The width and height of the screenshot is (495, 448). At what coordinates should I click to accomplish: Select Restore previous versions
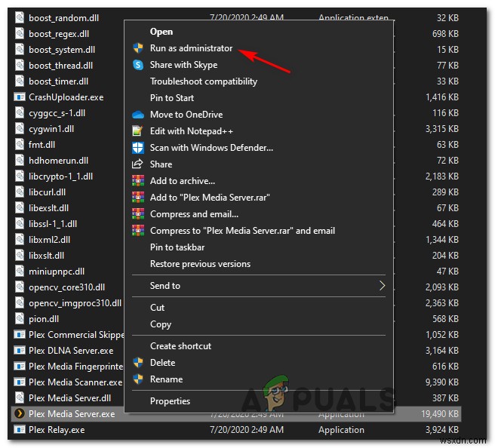(200, 264)
